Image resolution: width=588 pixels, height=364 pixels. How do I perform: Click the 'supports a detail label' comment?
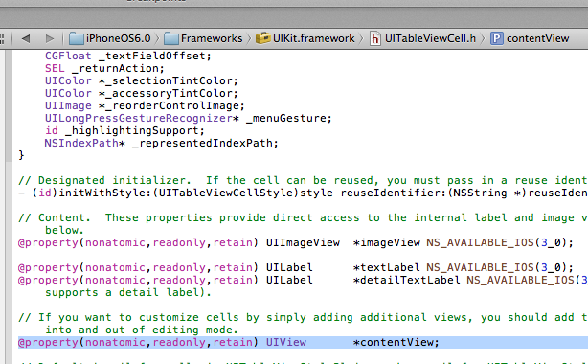(128, 293)
